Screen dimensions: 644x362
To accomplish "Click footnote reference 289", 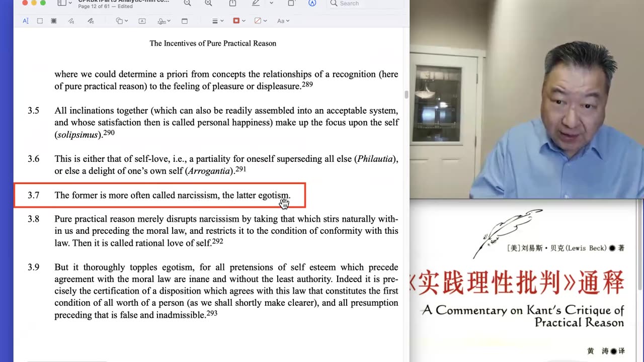I will click(307, 84).
